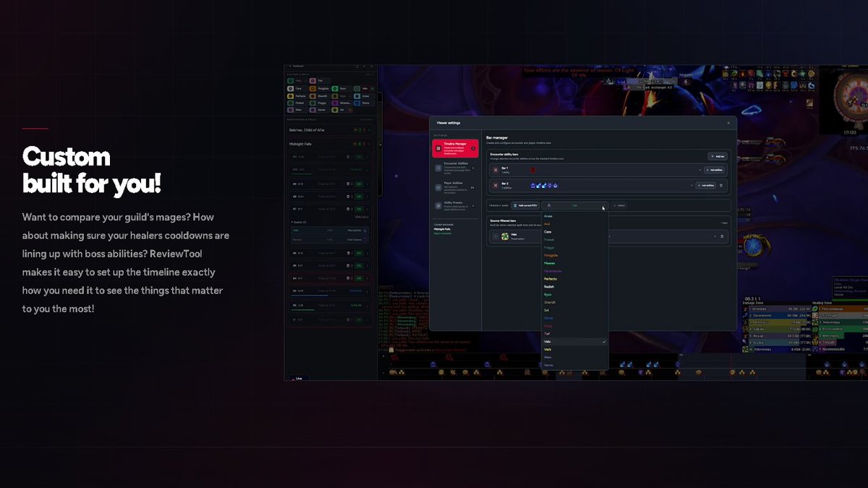Click the Live button in sidebar
This screenshot has height=488, width=868.
298,378
